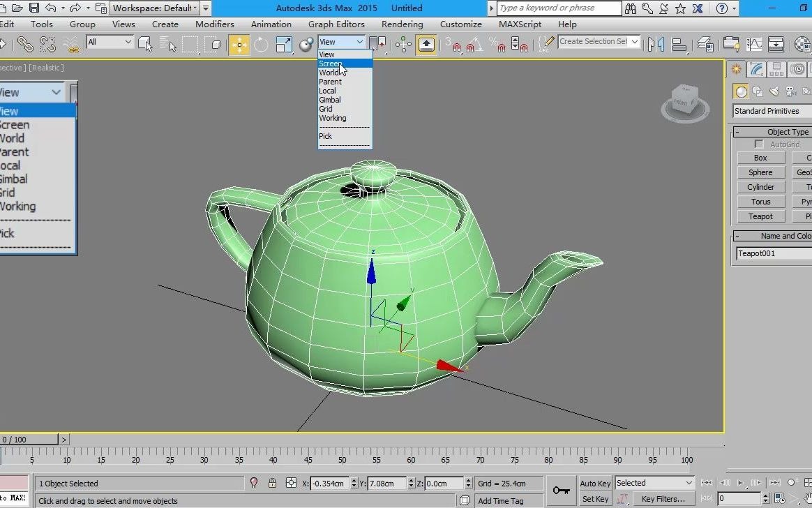Open Select by Name dialog
This screenshot has width=812, height=508.
point(170,44)
